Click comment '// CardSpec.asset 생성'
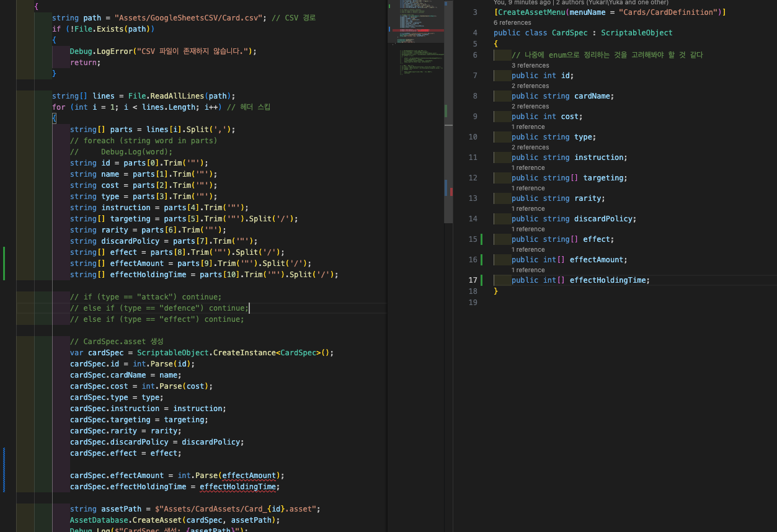The width and height of the screenshot is (777, 532). click(117, 342)
